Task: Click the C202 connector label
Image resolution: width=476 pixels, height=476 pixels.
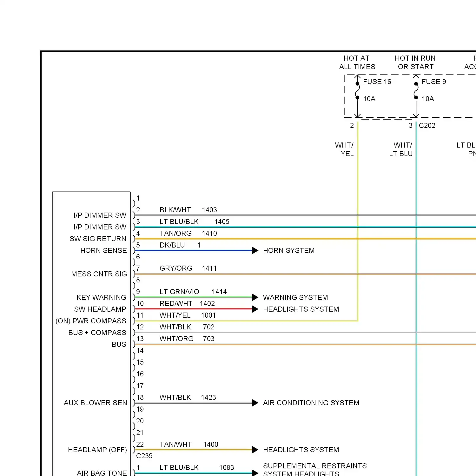Action: coord(427,126)
